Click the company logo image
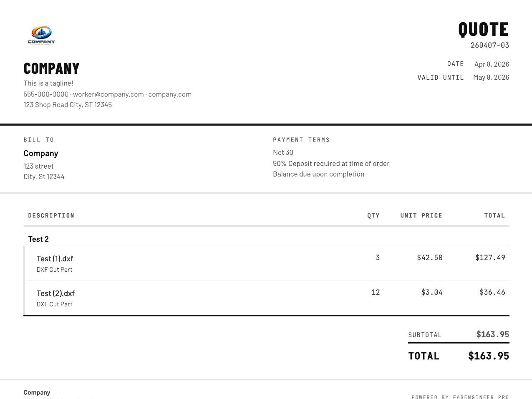532x399 pixels. coord(41,35)
